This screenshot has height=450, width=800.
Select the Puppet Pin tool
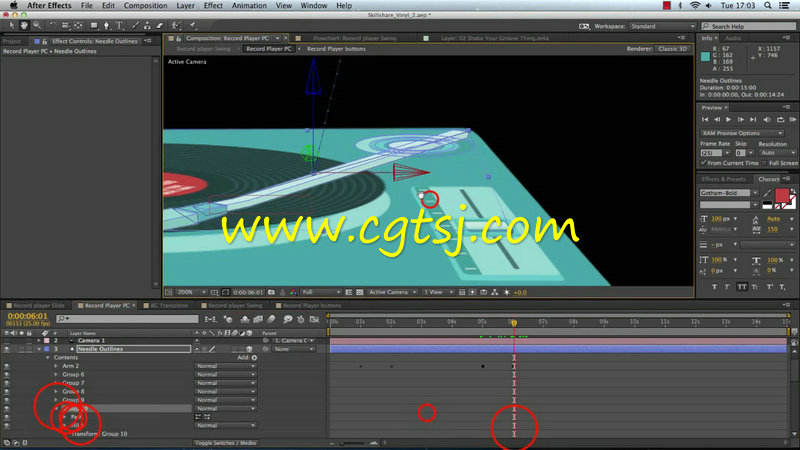[193, 26]
